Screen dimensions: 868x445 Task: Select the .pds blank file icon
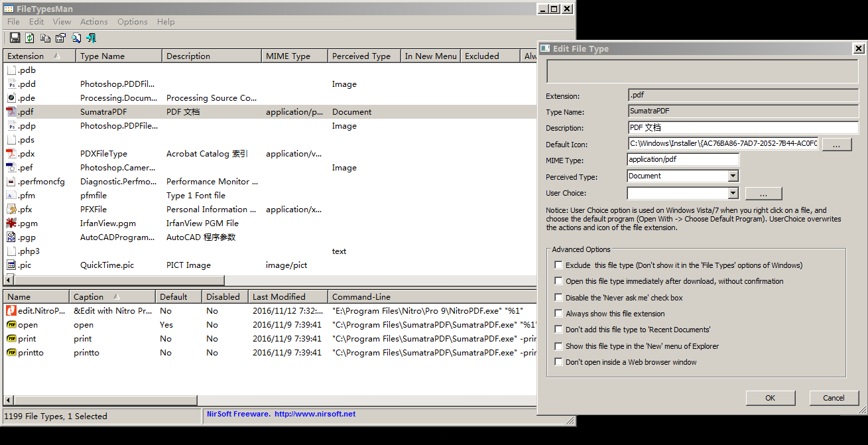(11, 140)
